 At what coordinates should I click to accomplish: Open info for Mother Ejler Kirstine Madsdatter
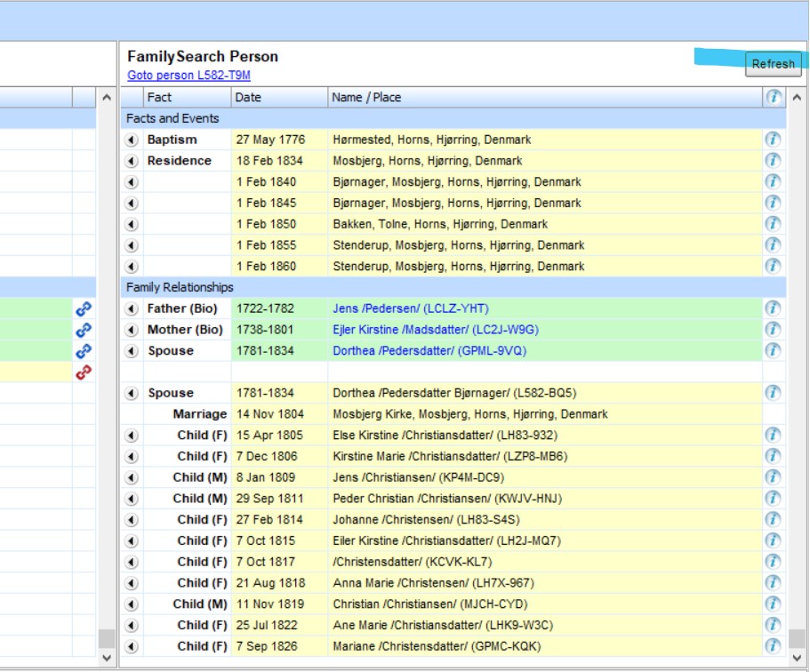coord(773,330)
